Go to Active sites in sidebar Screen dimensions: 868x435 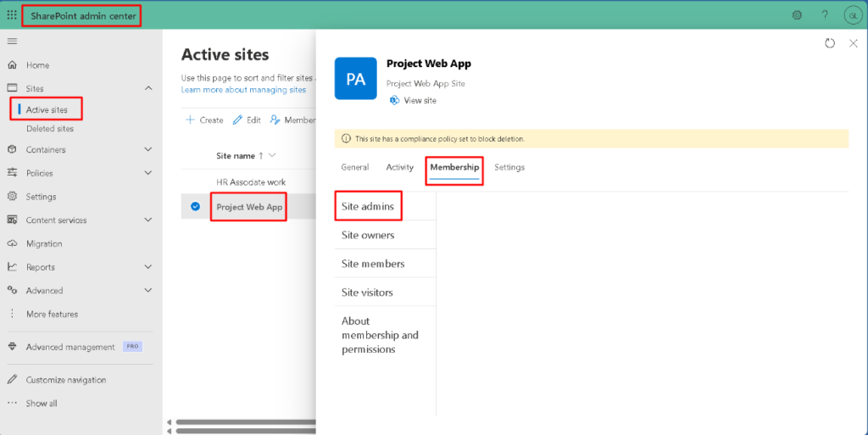(x=47, y=109)
